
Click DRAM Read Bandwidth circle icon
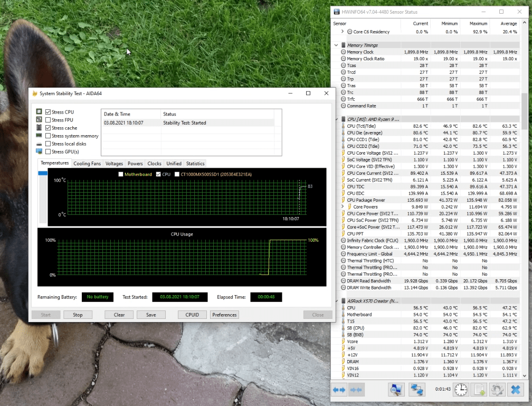click(344, 281)
